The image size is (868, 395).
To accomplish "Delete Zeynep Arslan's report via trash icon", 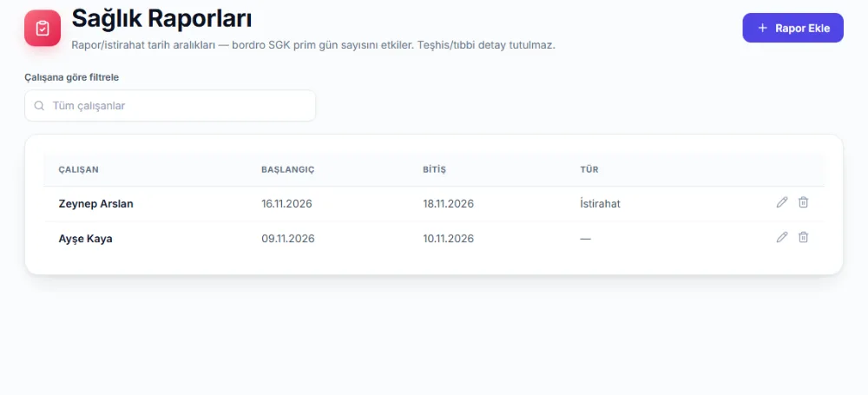I will pos(803,202).
